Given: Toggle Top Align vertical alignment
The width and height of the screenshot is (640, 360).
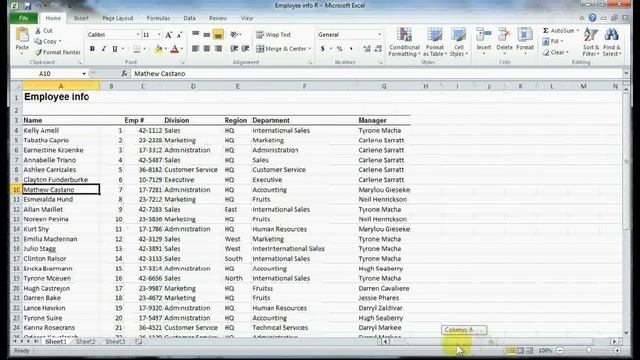Looking at the screenshot, I should (196, 35).
